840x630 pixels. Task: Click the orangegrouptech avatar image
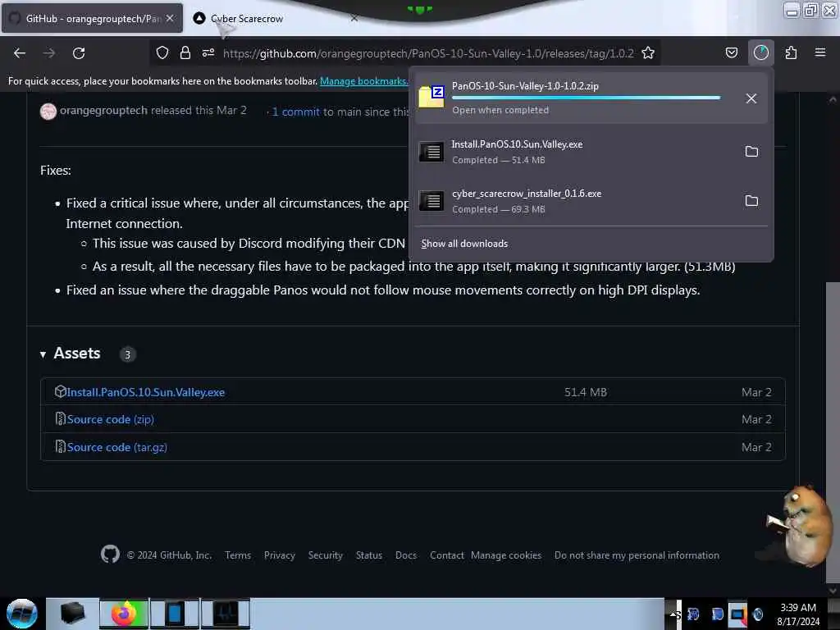point(48,111)
